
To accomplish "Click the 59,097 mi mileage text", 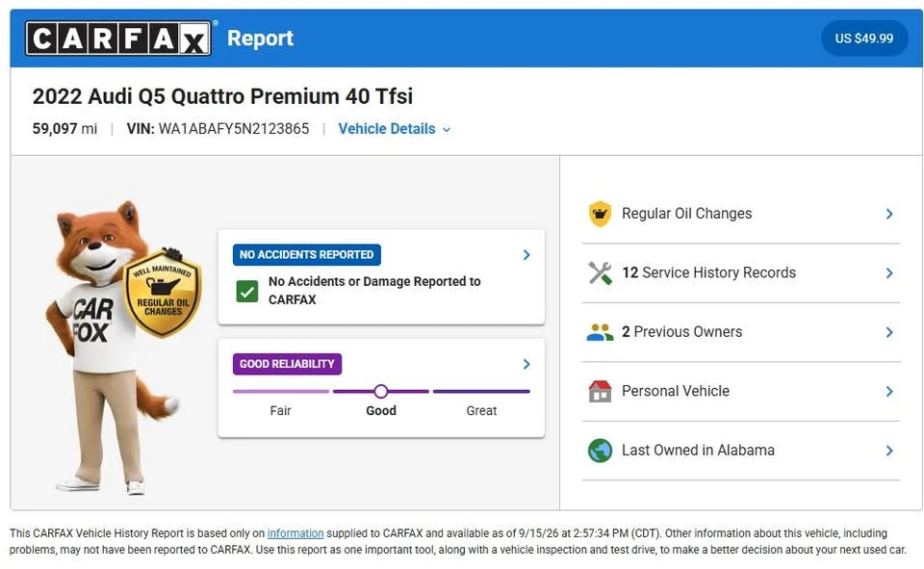I will tap(64, 129).
